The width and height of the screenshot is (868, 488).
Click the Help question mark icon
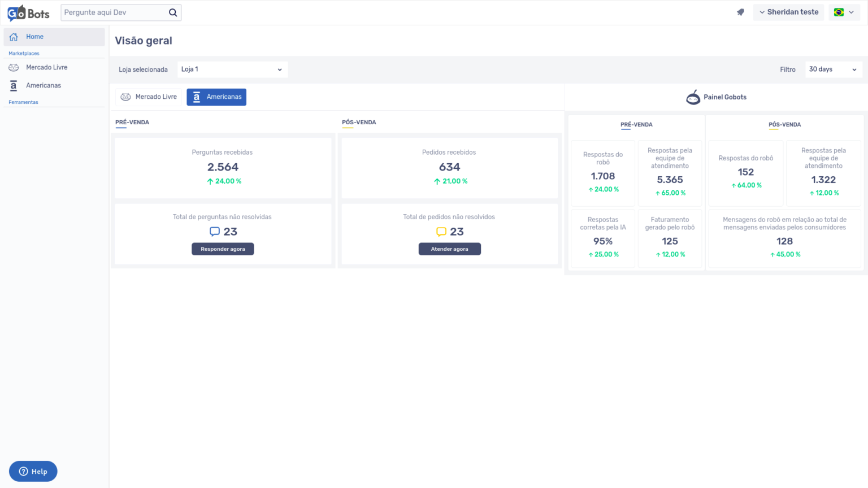point(23,472)
